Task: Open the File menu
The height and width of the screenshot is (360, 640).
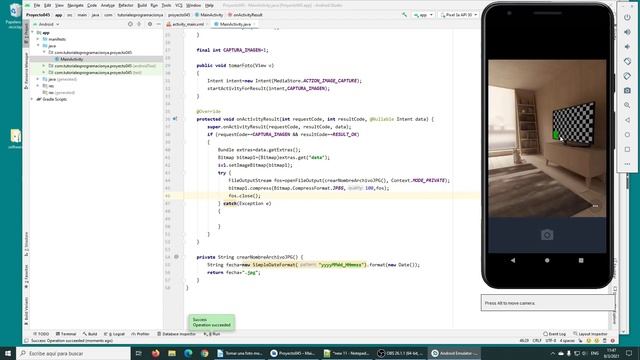Action: [x=37, y=5]
